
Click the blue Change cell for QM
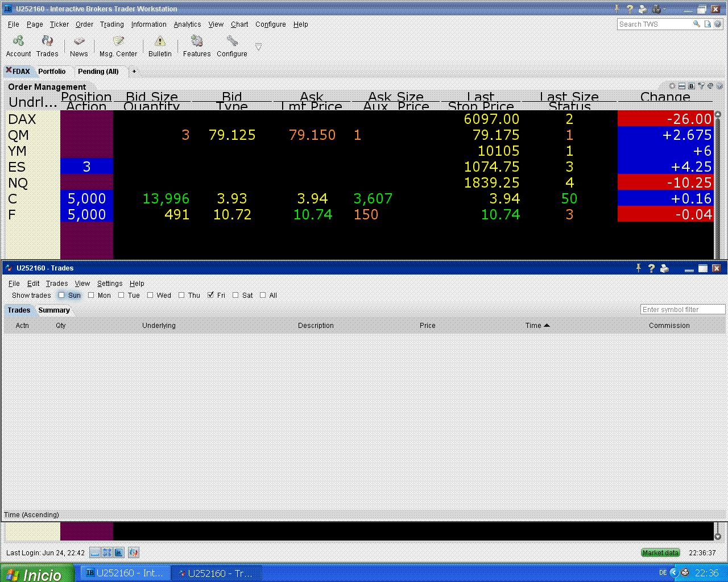(x=665, y=135)
